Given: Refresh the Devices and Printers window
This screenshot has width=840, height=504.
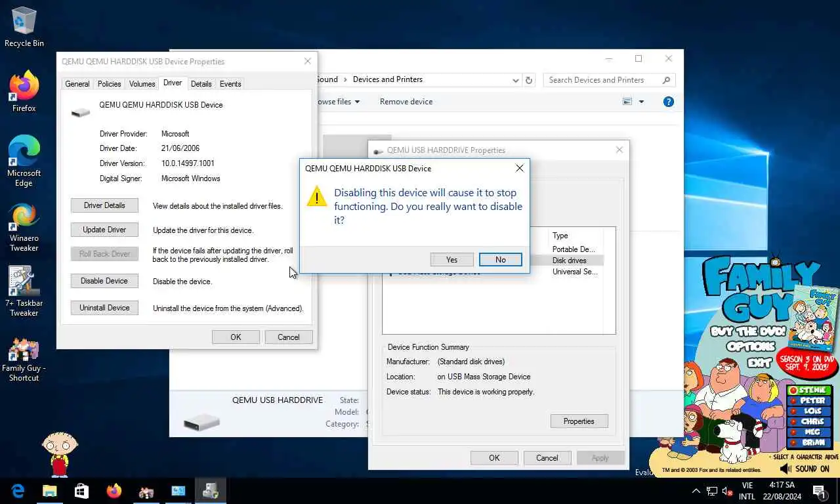Looking at the screenshot, I should coord(529,80).
